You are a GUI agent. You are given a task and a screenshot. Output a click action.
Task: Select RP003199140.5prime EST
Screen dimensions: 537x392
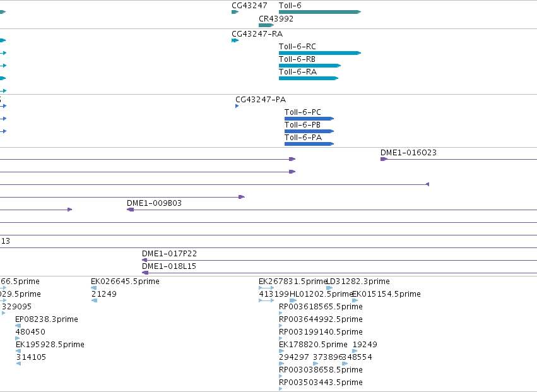[x=321, y=332]
